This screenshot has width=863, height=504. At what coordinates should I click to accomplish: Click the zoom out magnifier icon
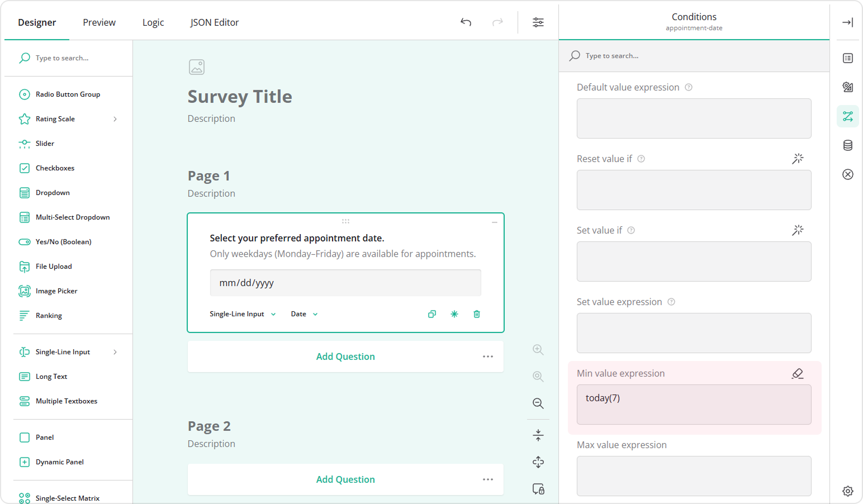538,403
